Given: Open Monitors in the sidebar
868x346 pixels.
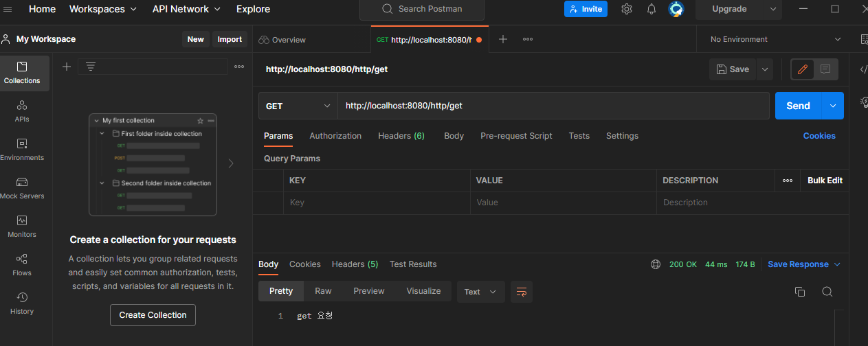Looking at the screenshot, I should [x=22, y=227].
